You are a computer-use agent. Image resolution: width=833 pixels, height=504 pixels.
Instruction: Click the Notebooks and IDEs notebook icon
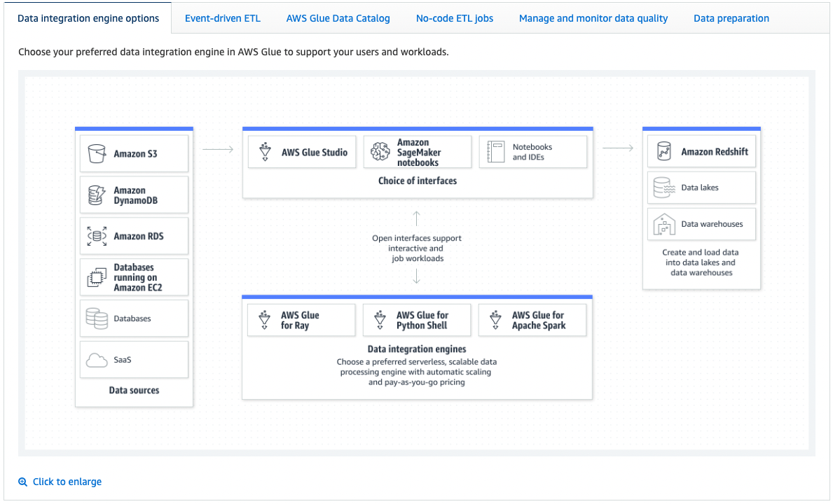(495, 152)
